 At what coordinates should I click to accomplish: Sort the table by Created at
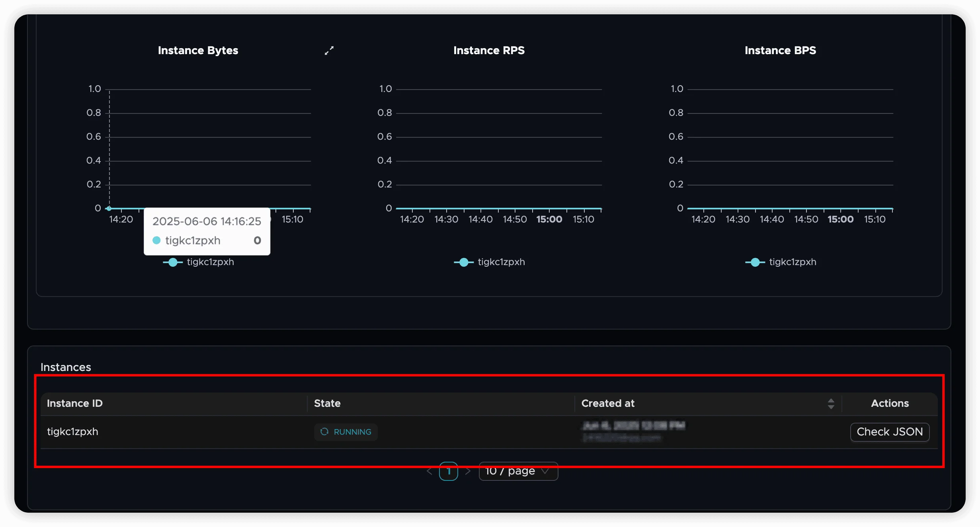coord(831,404)
